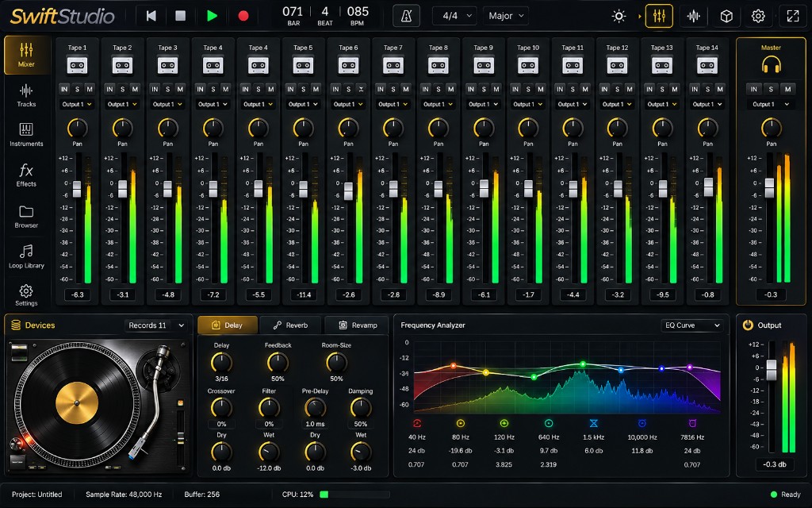Mute the Tape 12 channel
Screen dimensions: 812x508
[x=629, y=89]
